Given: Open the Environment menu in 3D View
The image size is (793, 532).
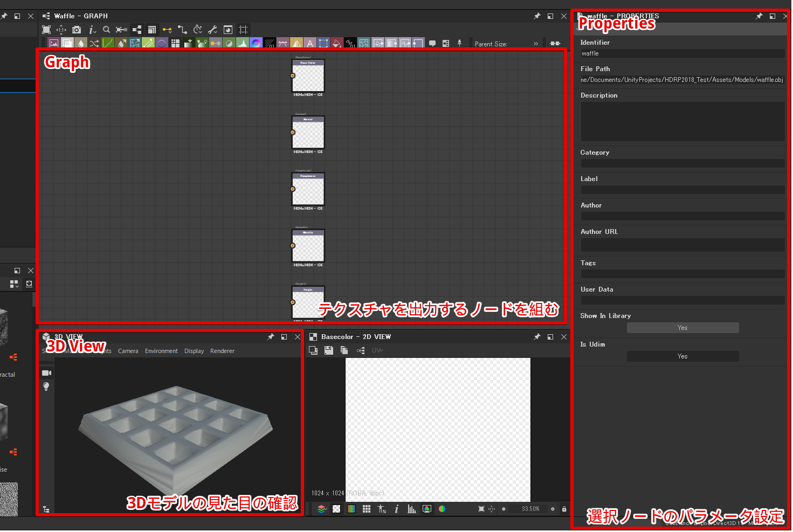Looking at the screenshot, I should (161, 351).
